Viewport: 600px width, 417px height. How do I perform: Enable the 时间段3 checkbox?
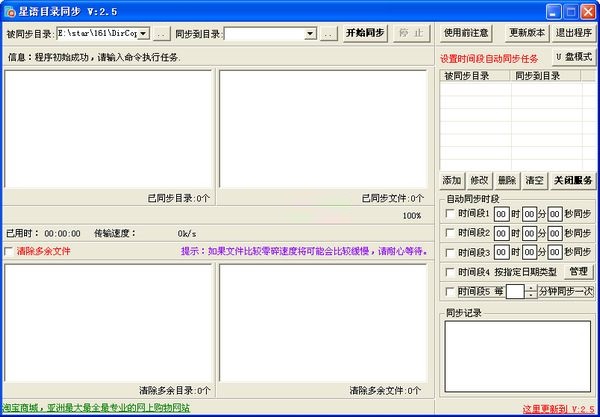pos(450,252)
